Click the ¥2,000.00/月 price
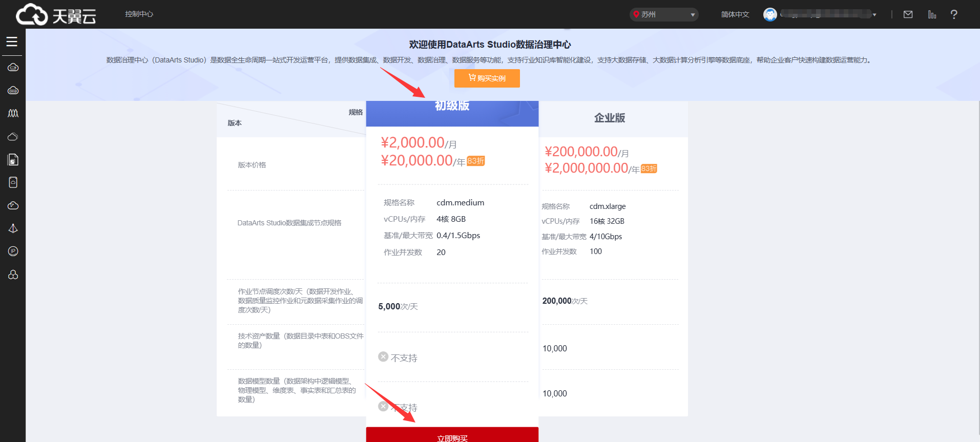Viewport: 980px width, 442px height. click(419, 143)
